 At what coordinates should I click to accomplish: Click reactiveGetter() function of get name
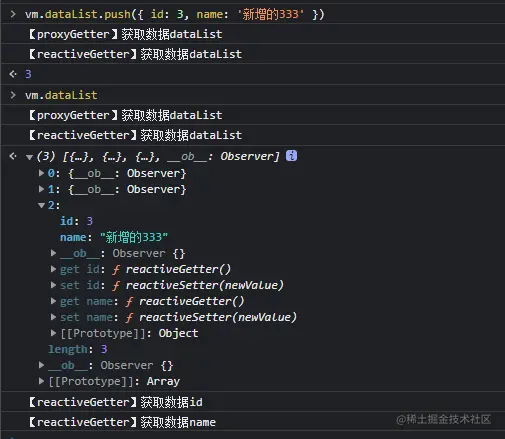point(191,301)
